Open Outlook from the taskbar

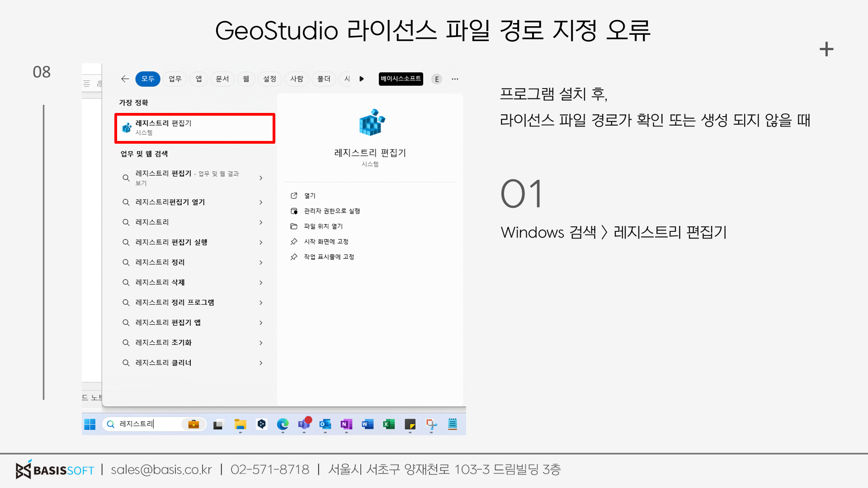325,424
